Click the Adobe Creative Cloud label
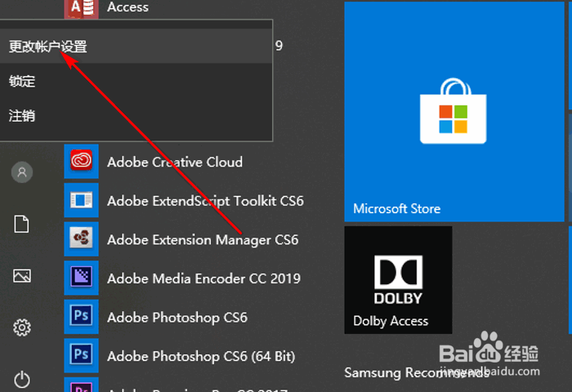 coord(175,162)
